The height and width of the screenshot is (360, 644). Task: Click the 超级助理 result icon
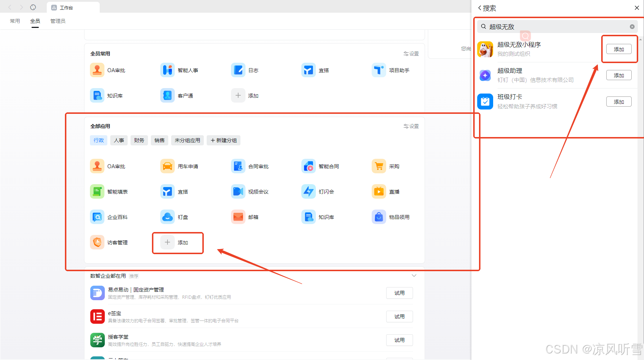(485, 75)
